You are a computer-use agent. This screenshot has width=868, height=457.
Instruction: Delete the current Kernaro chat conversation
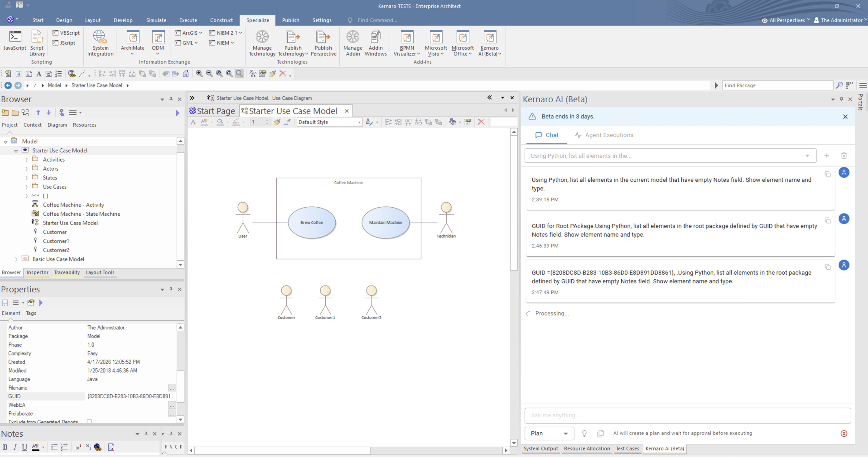coord(844,156)
